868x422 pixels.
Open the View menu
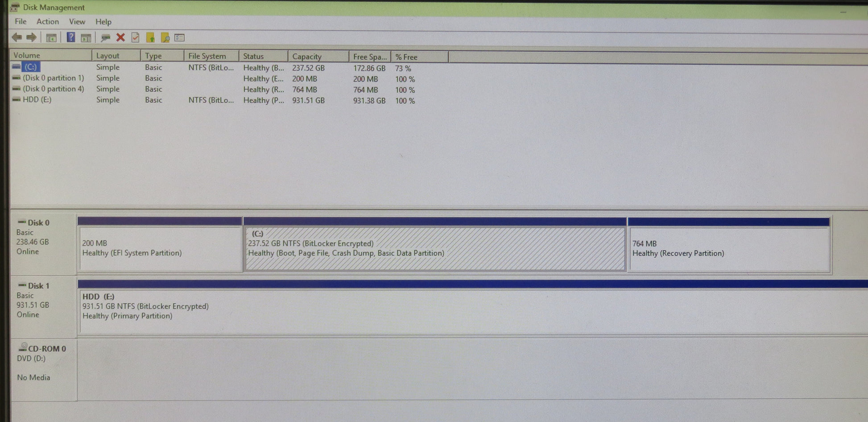[77, 21]
